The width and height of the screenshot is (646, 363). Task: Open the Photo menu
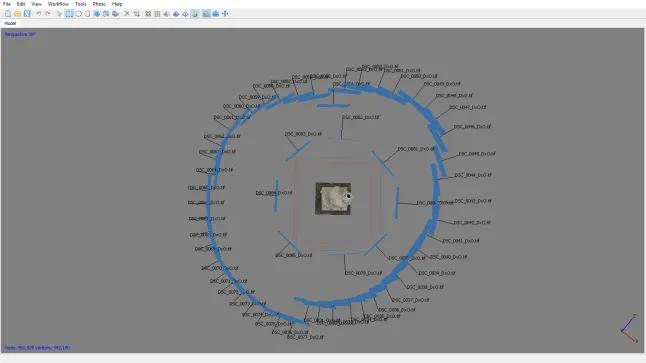(x=99, y=4)
